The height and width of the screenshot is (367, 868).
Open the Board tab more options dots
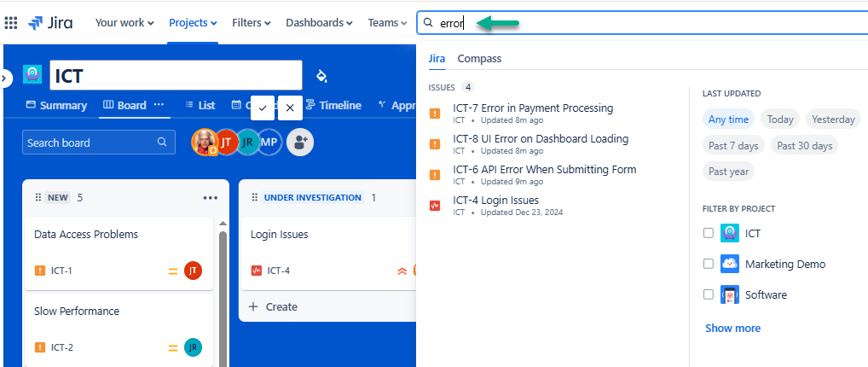point(159,105)
